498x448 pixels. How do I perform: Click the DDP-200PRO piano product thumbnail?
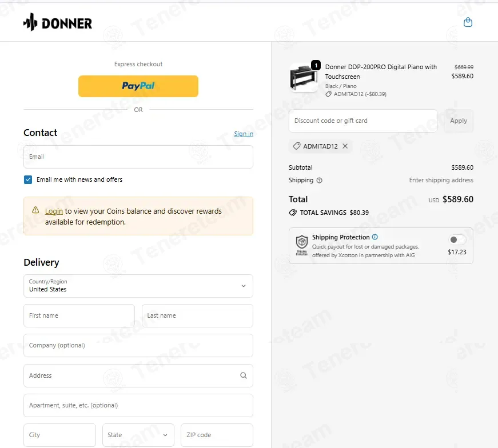pos(304,78)
